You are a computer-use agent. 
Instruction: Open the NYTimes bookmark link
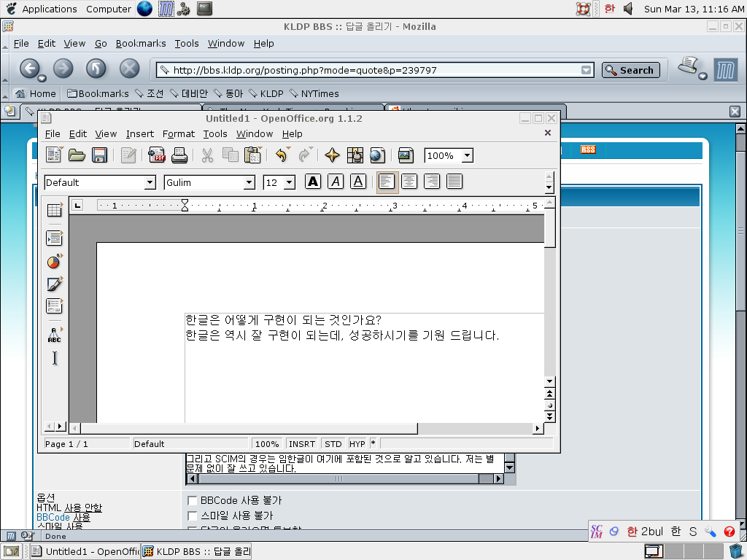(x=314, y=94)
